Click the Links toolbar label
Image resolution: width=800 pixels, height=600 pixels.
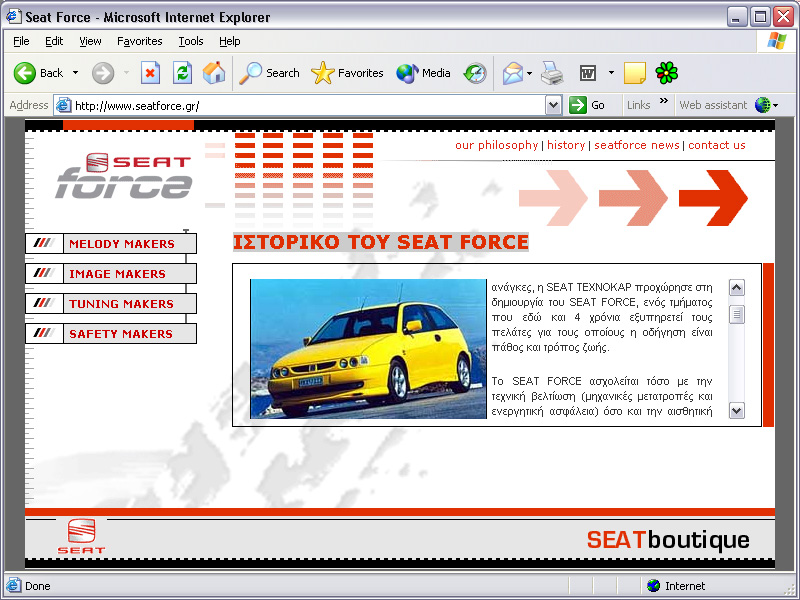point(638,105)
